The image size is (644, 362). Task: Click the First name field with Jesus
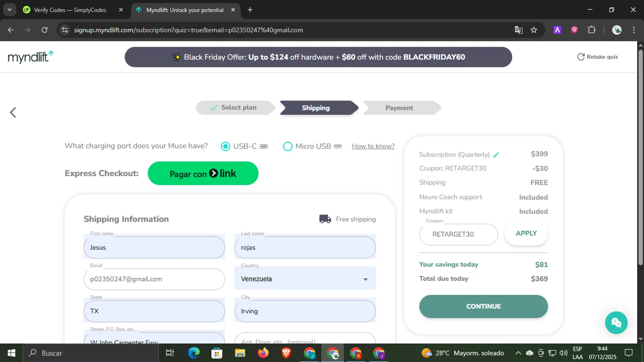(x=154, y=247)
